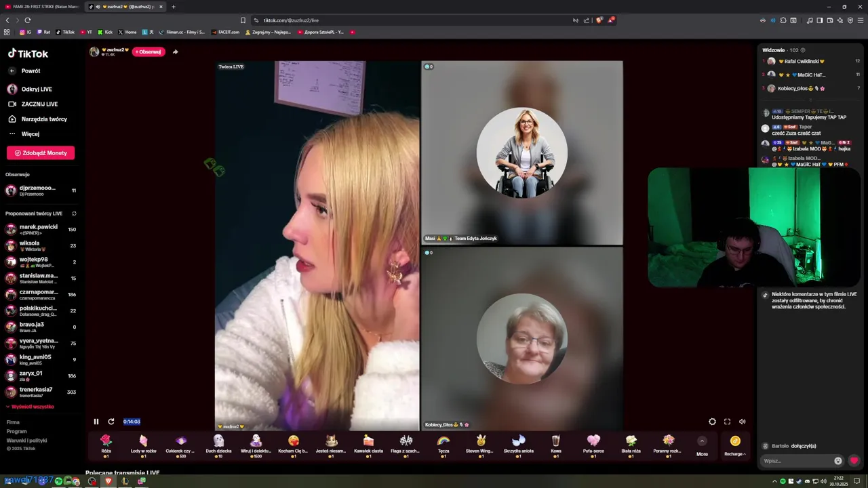Viewport: 868px width, 488px height.
Task: Open a new browser tab
Action: 174,7
